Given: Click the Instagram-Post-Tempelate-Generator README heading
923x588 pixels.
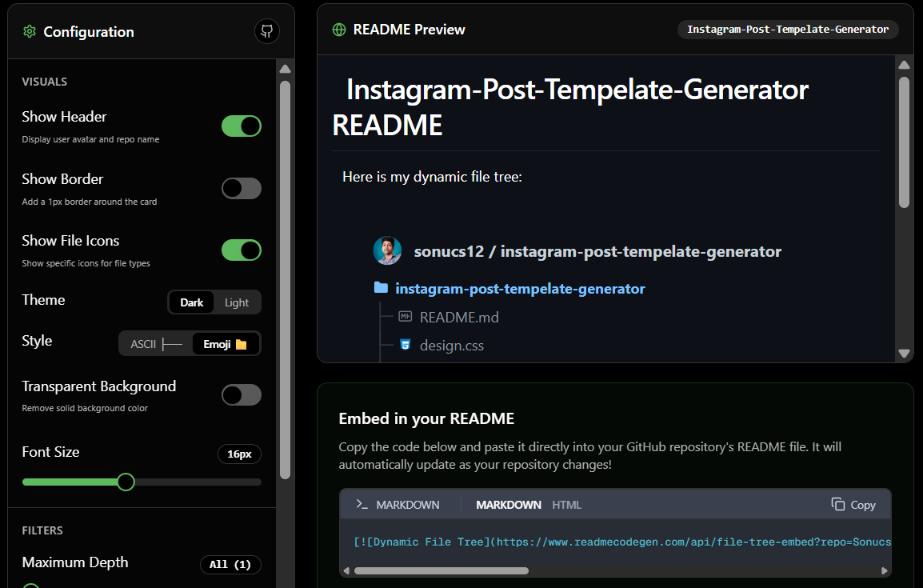Looking at the screenshot, I should 569,107.
